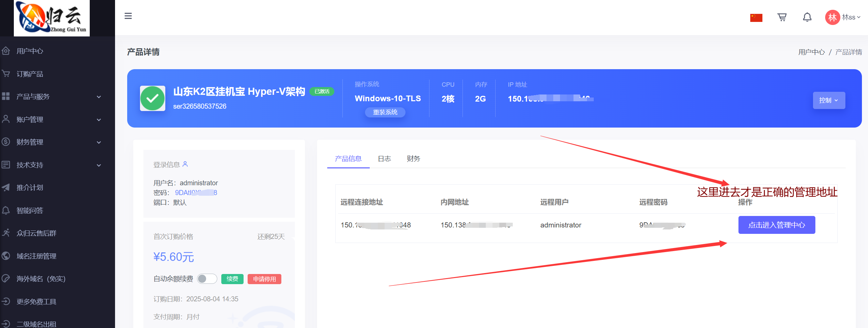Viewport: 868px width, 328px height.
Task: Expand the 产品与服务 sidebar menu
Action: click(51, 97)
